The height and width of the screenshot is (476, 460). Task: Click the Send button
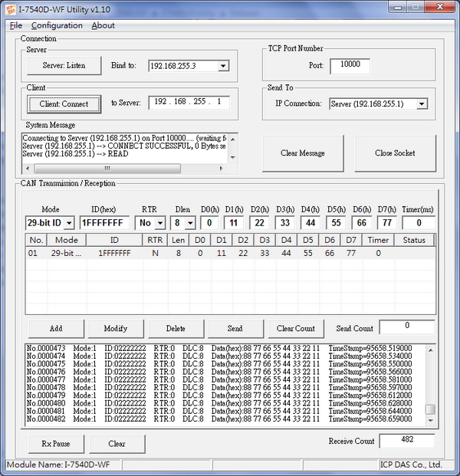pos(235,329)
